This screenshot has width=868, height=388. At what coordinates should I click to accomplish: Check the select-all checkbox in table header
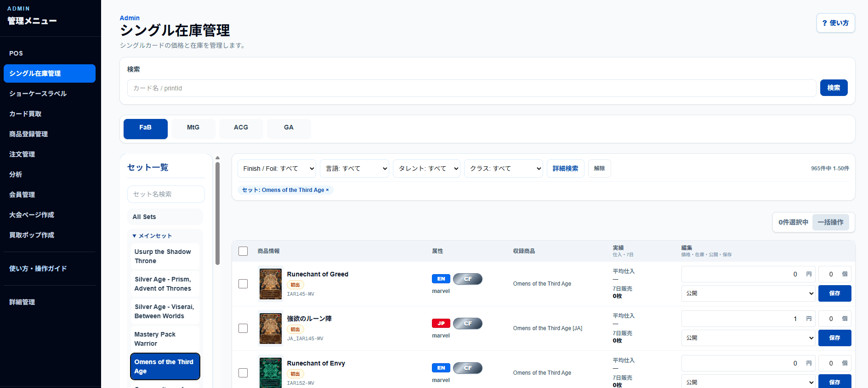tap(243, 251)
